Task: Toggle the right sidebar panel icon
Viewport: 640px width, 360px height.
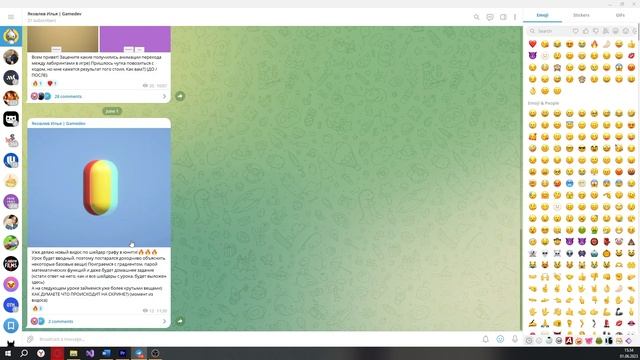Action: 503,17
